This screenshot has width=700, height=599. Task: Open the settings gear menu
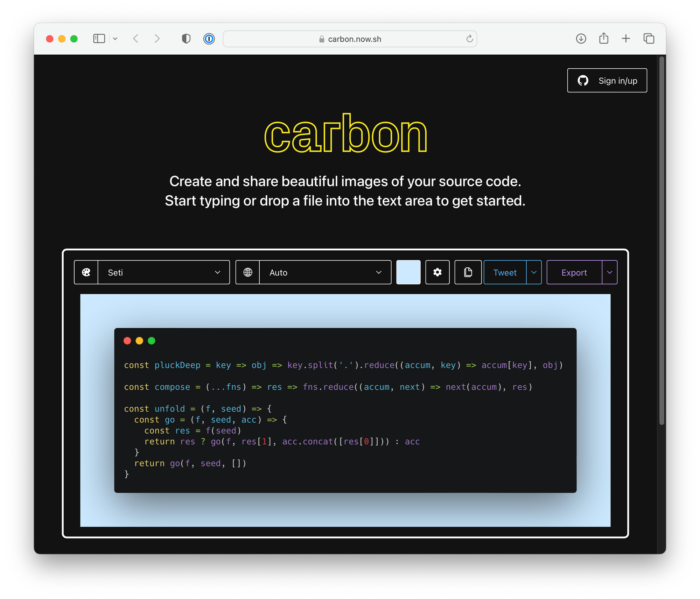click(x=437, y=272)
